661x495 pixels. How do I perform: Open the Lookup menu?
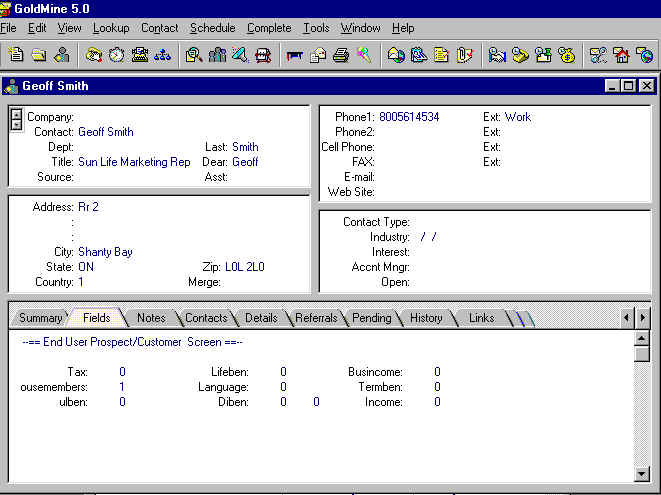click(111, 28)
